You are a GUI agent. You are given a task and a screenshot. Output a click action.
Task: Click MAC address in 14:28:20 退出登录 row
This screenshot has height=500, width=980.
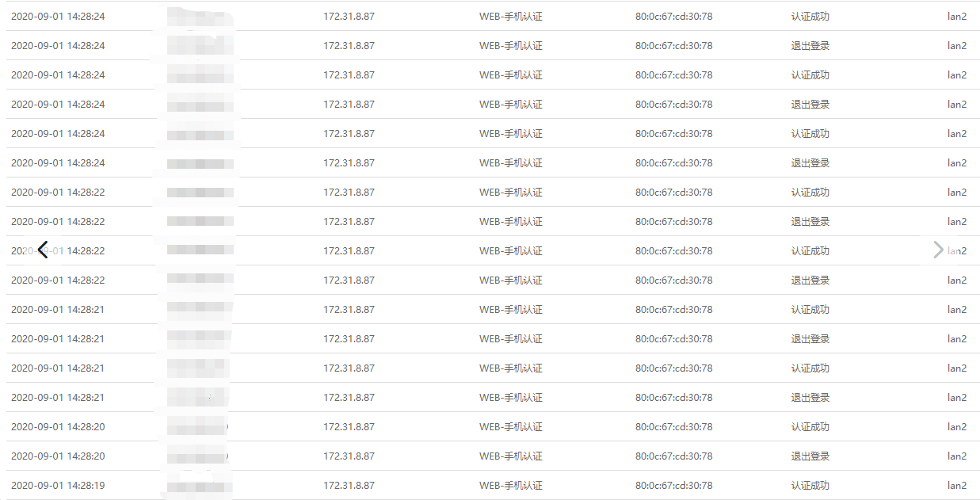(673, 456)
